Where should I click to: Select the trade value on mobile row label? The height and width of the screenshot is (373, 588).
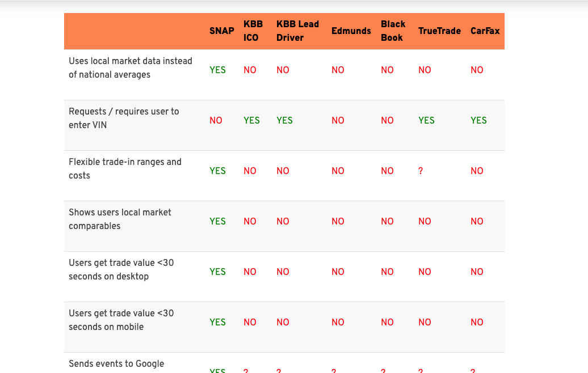(x=121, y=320)
